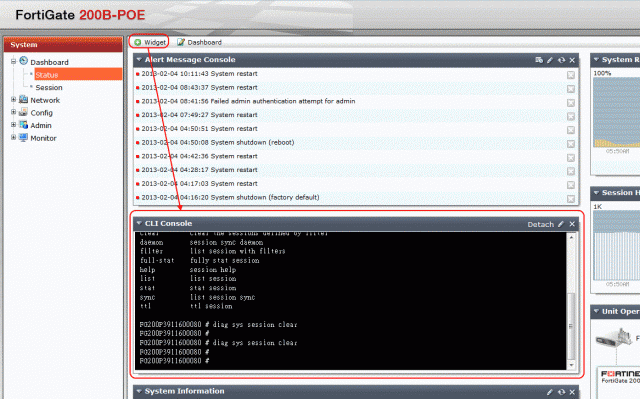640x399 pixels.
Task: Open the System menu header
Action: (x=63, y=44)
